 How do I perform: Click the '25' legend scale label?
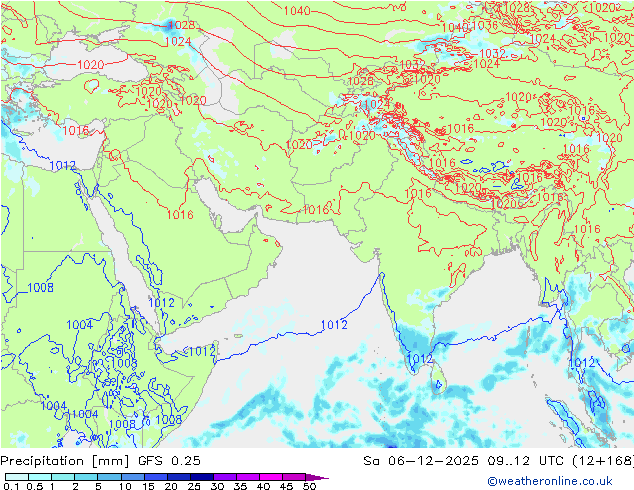click(x=194, y=486)
